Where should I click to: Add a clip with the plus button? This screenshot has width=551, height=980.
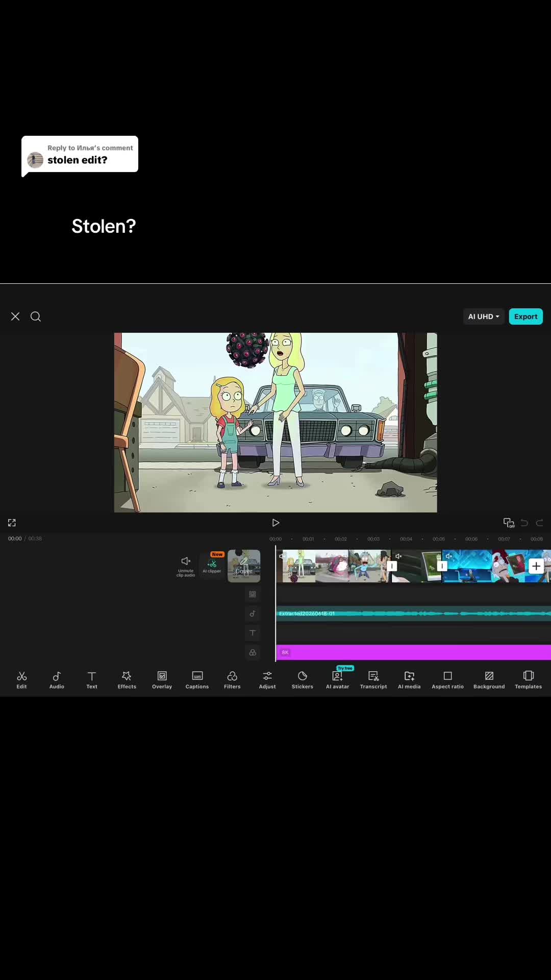click(x=536, y=566)
